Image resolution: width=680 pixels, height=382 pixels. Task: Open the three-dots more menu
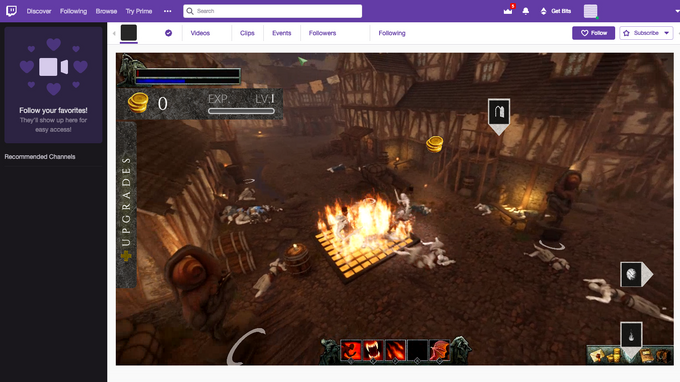pos(167,11)
